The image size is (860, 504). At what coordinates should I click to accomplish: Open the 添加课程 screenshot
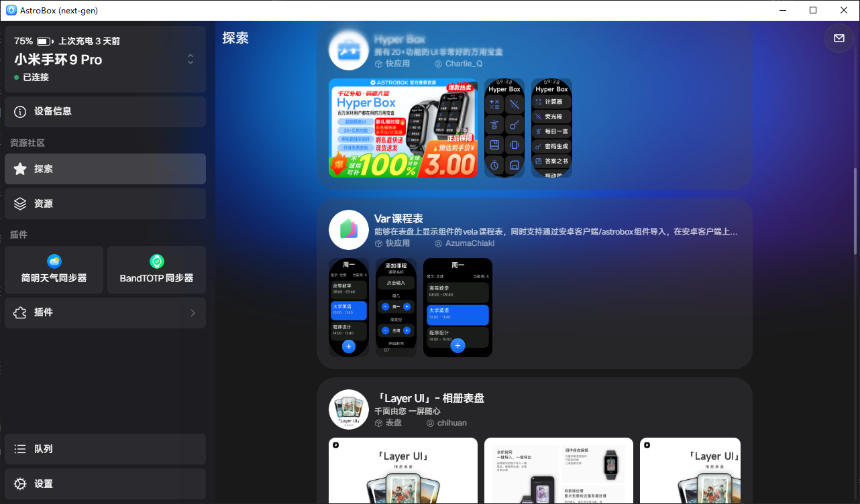point(396,308)
